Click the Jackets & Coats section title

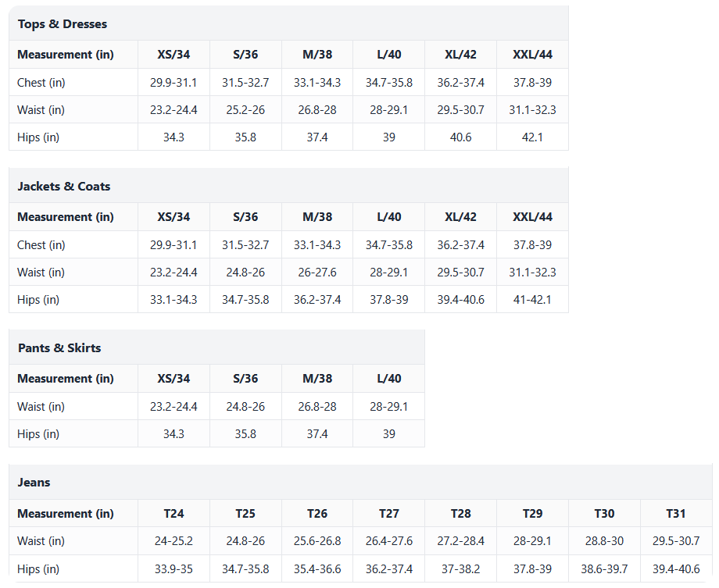64,186
